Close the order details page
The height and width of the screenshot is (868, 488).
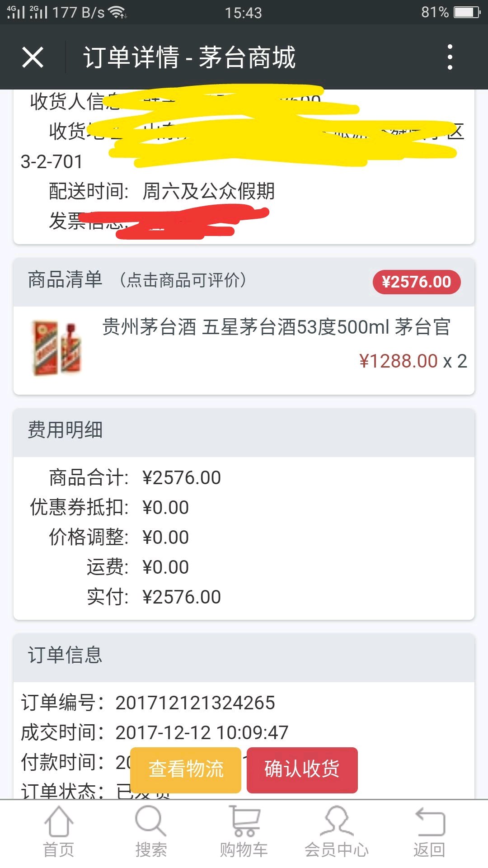33,57
